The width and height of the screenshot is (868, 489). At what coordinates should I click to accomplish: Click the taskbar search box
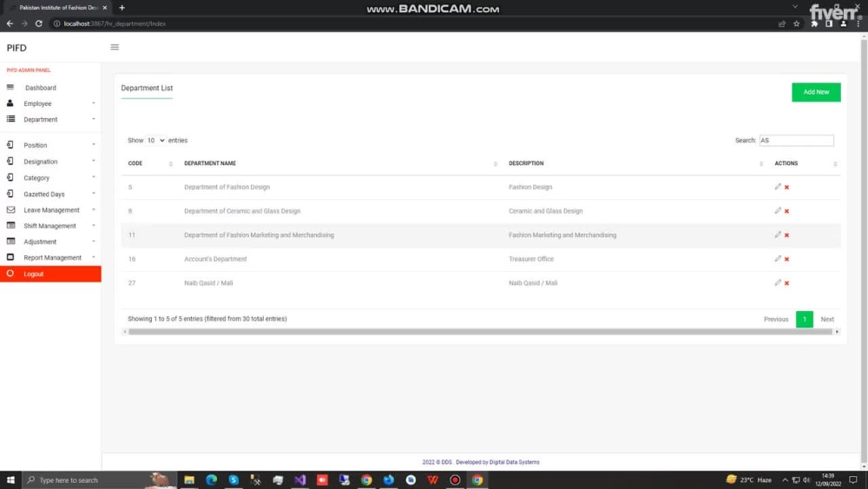[x=99, y=480]
